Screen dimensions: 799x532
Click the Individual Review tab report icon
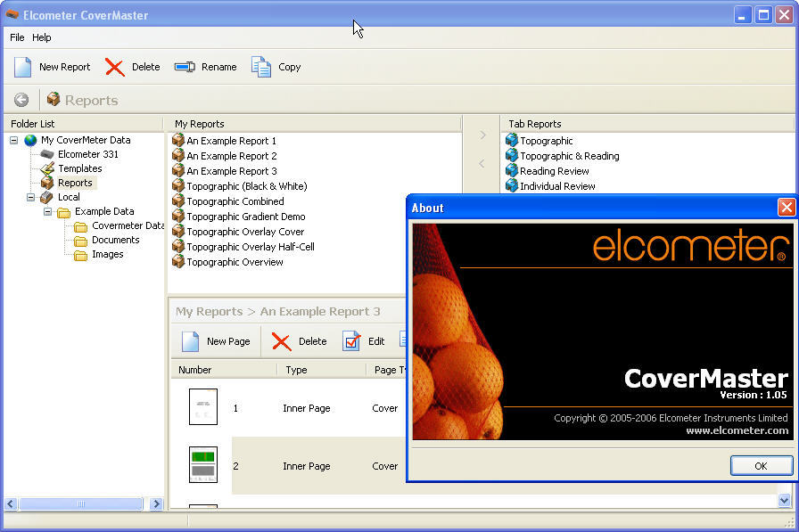[512, 186]
